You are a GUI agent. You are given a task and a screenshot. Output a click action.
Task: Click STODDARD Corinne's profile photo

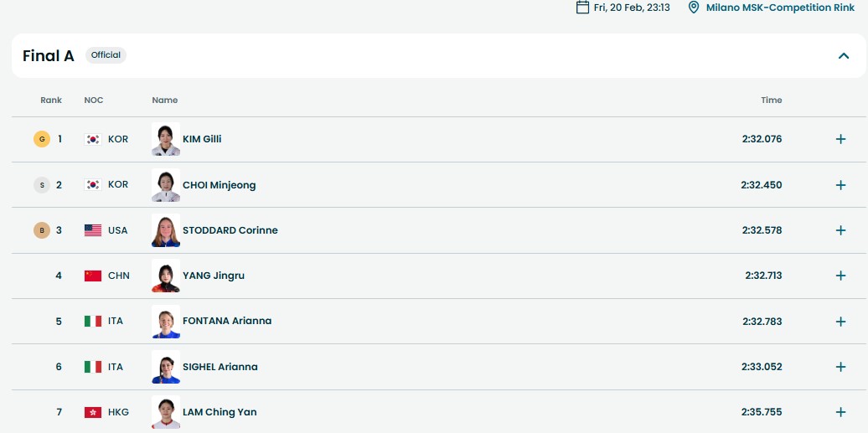coord(166,230)
